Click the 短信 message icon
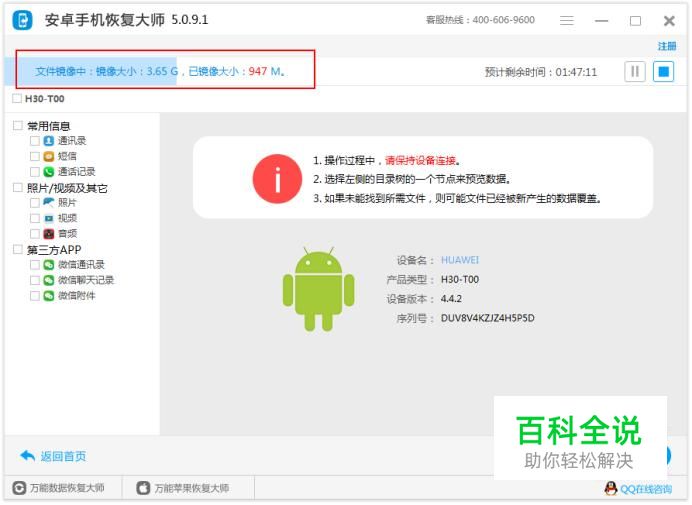Viewport: 692px width, 505px height. [x=49, y=156]
